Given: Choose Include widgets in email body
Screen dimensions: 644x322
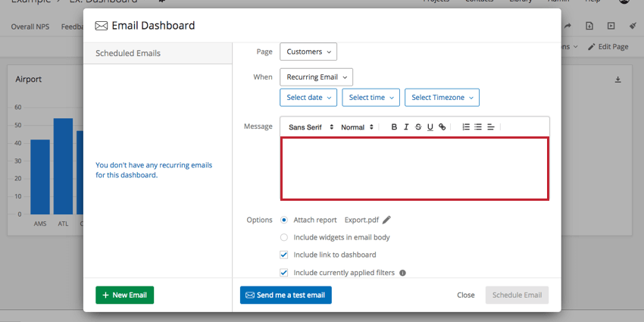Looking at the screenshot, I should coord(284,237).
